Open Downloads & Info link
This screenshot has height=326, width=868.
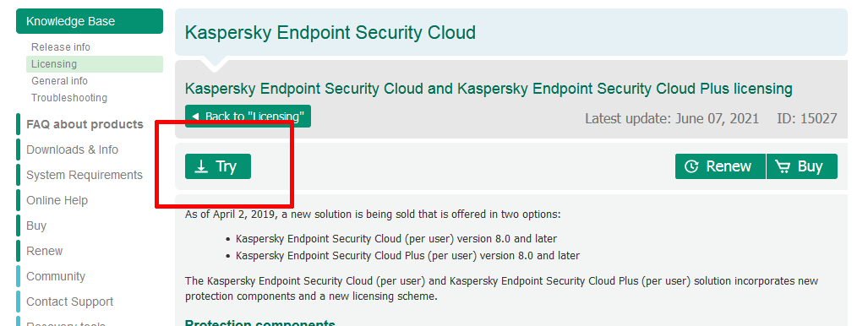point(72,150)
